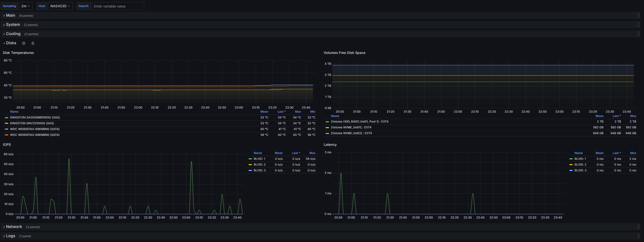Expand the Logs row
This screenshot has height=242, width=644.
pyautogui.click(x=10, y=236)
